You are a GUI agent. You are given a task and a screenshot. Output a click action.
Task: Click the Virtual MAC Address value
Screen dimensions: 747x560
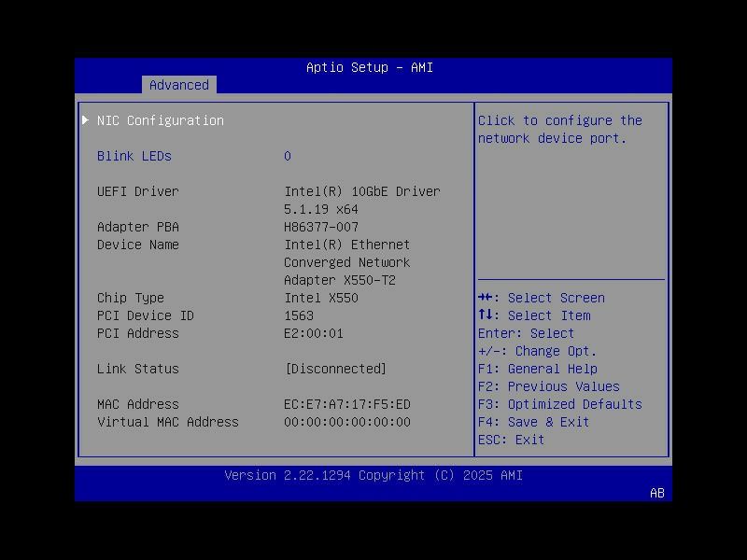pos(346,422)
